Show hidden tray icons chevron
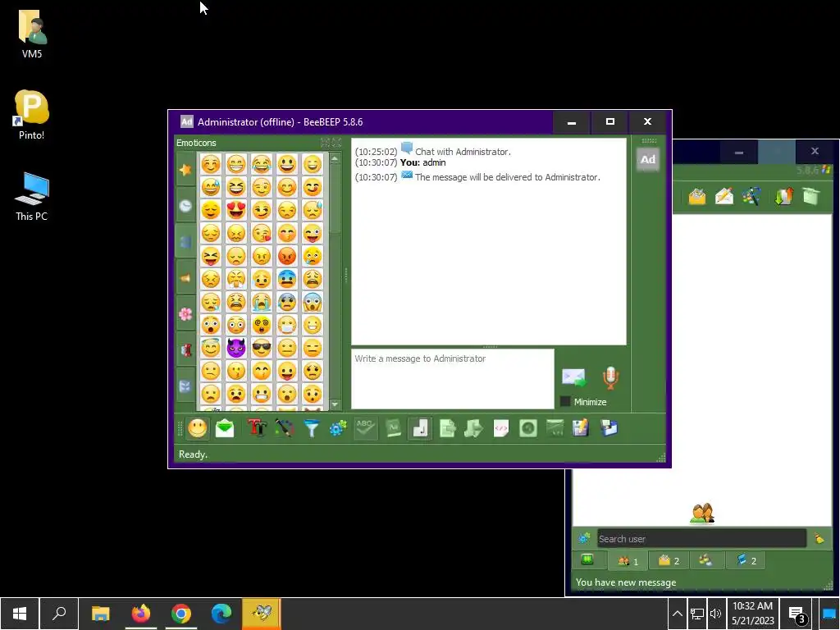 [x=677, y=614]
